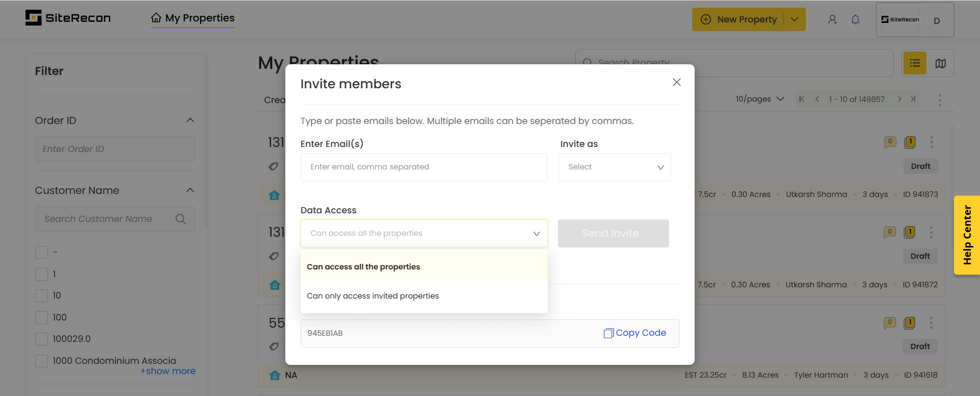Image resolution: width=980 pixels, height=396 pixels.
Task: Open the New Property dropdown arrow
Action: 795,19
